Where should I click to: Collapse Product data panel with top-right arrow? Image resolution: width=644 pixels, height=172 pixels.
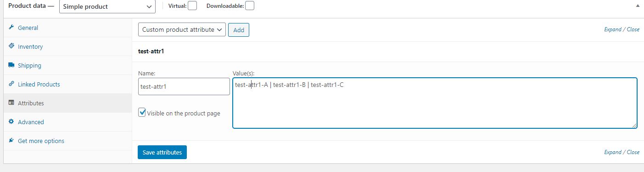pos(637,6)
